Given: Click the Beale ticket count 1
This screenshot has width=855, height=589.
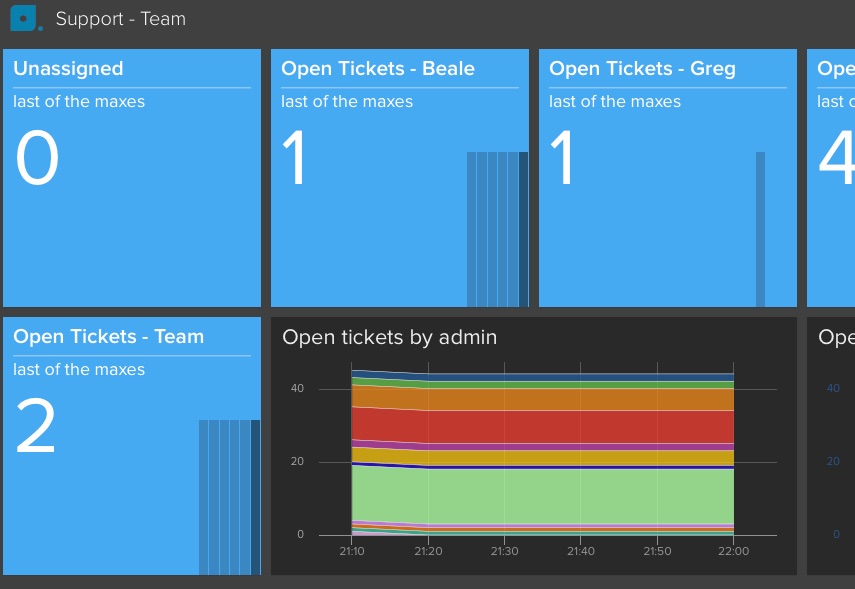Looking at the screenshot, I should 294,158.
